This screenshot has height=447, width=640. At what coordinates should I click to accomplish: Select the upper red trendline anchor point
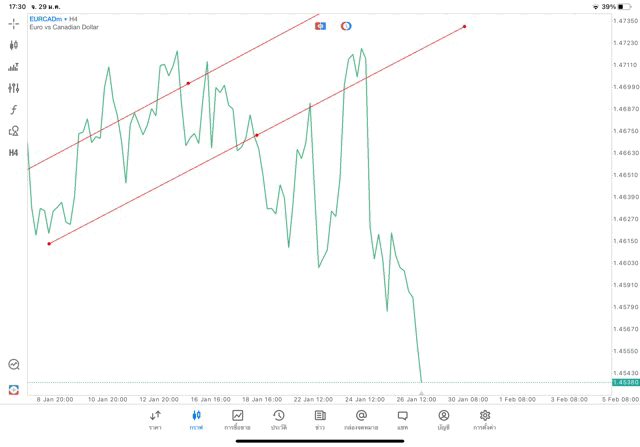pos(188,83)
